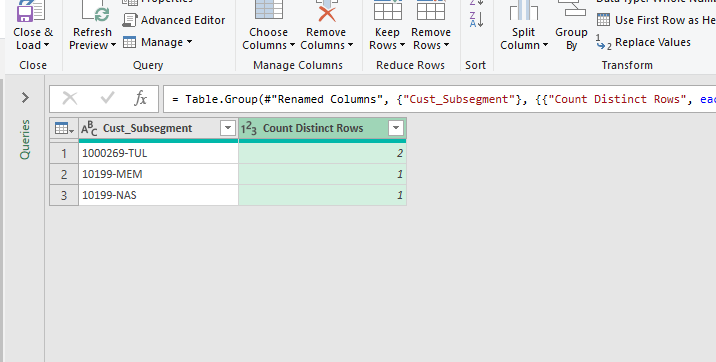This screenshot has width=716, height=362.
Task: Click cell 10199-NAS
Action: coord(158,195)
